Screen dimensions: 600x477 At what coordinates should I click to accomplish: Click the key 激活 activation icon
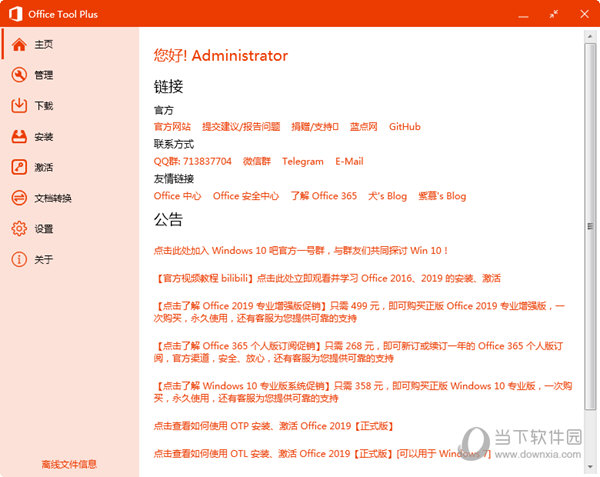(x=19, y=167)
